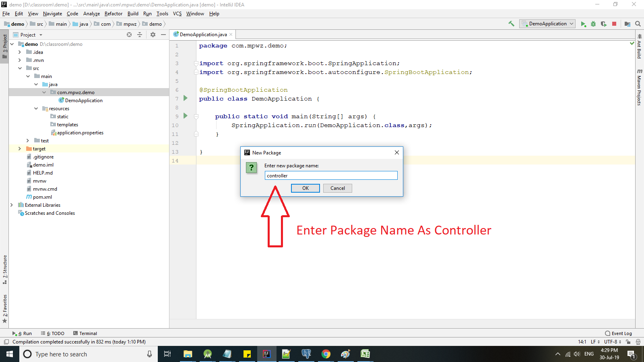Click the fold end marker at the main method's closing brace
Viewport: 644px width, 362px height.
click(196, 134)
